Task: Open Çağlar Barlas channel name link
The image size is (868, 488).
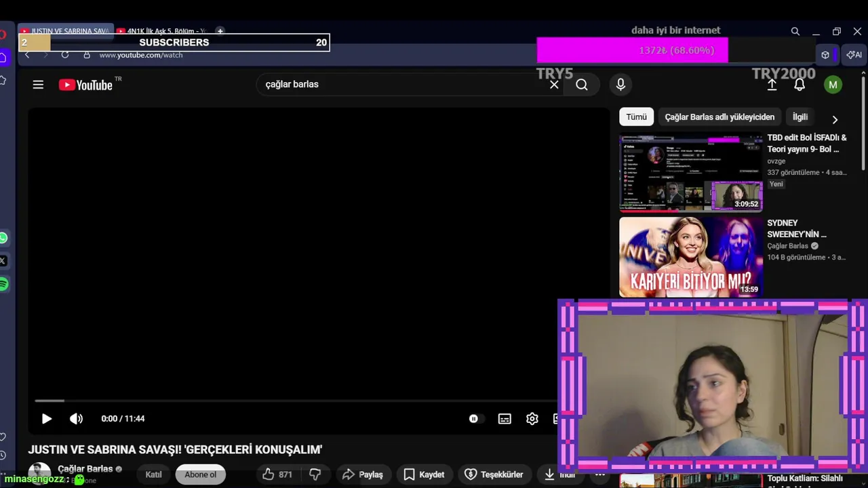Action: [85, 469]
